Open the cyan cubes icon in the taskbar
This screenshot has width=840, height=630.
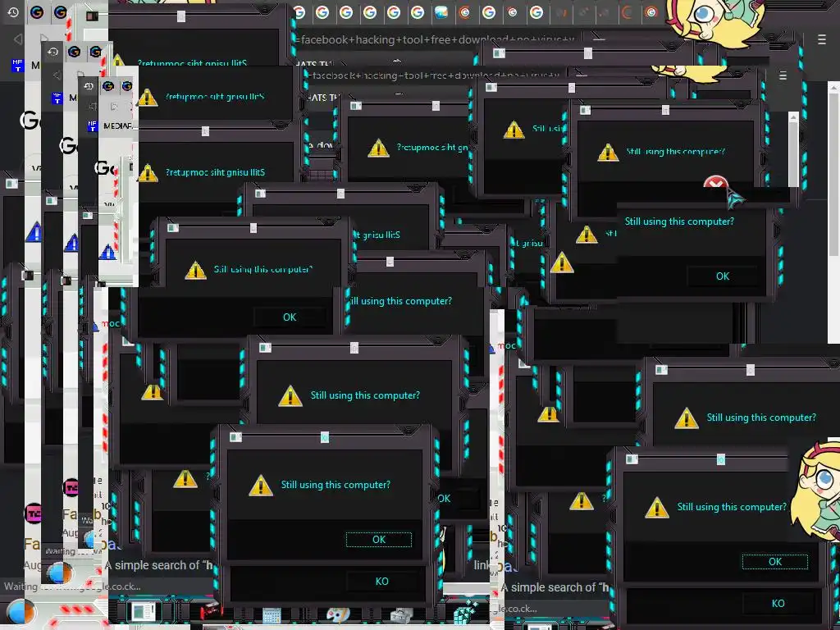click(x=466, y=612)
